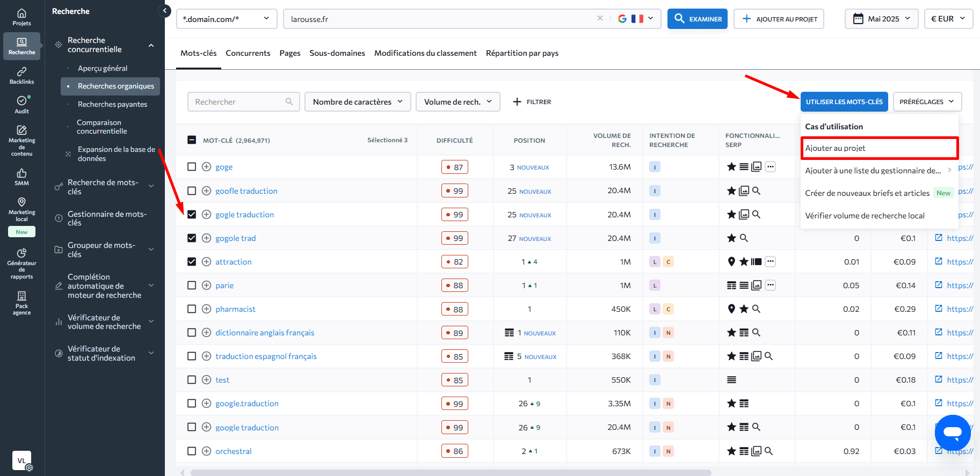Open the Backlinks sidebar icon
The width and height of the screenshot is (980, 476).
point(21,76)
